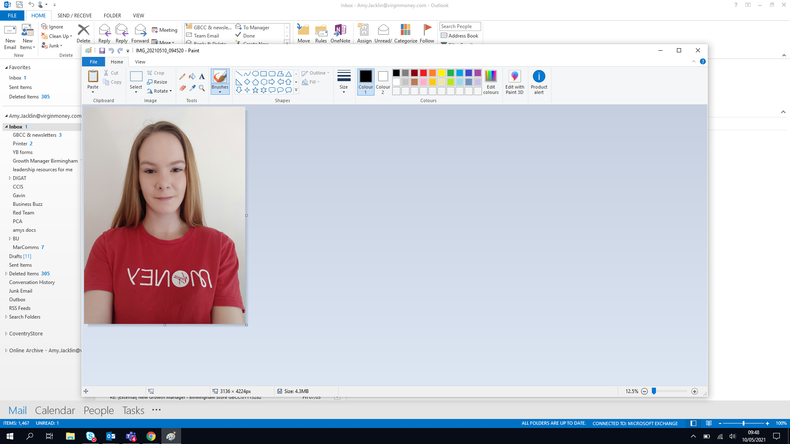Switch to the Paint Home tab
Image resolution: width=790 pixels, height=444 pixels.
pos(116,61)
